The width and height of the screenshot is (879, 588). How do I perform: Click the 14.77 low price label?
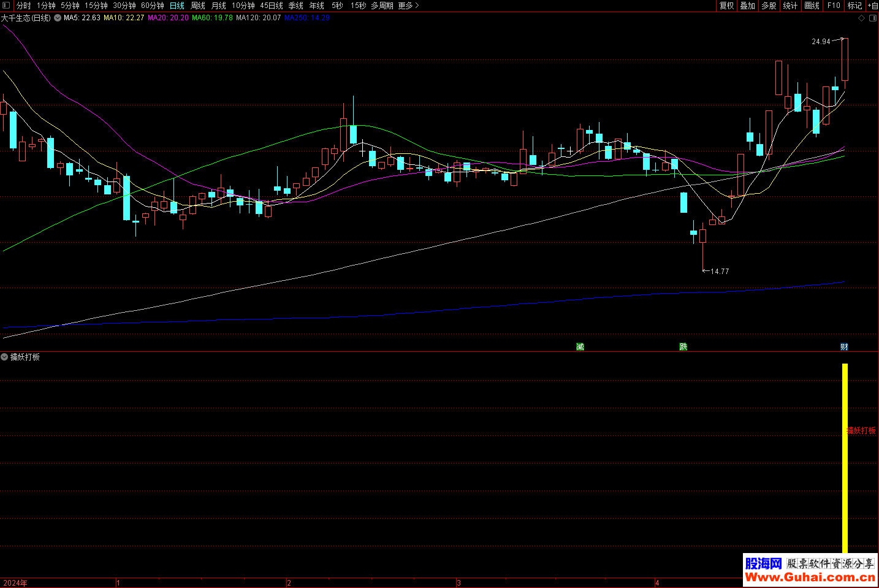pyautogui.click(x=720, y=271)
